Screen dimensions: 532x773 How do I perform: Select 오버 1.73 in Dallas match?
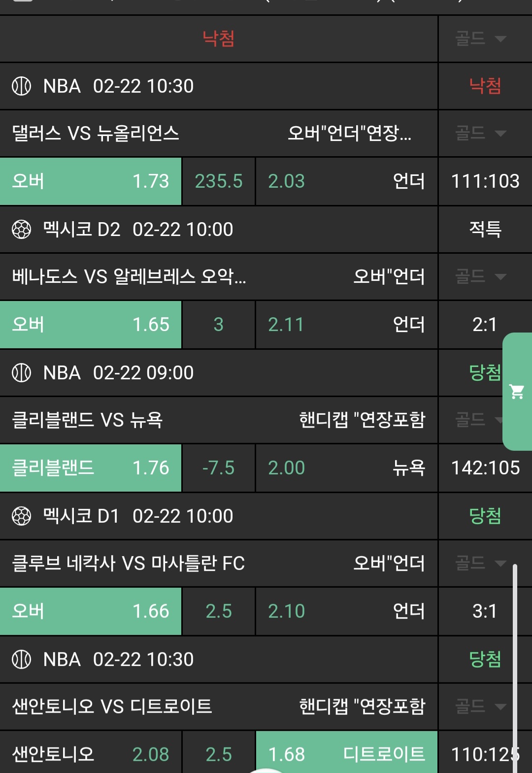click(91, 181)
